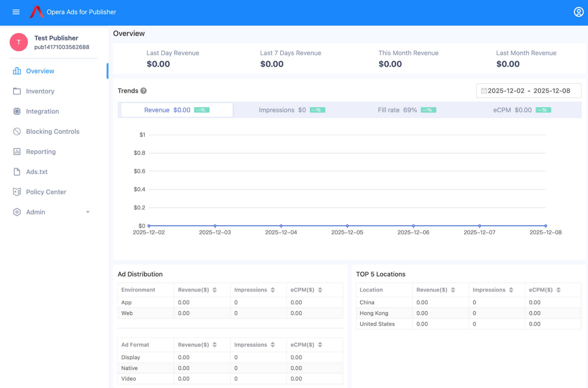Click the Blocking Controls prohibited icon

tap(17, 132)
